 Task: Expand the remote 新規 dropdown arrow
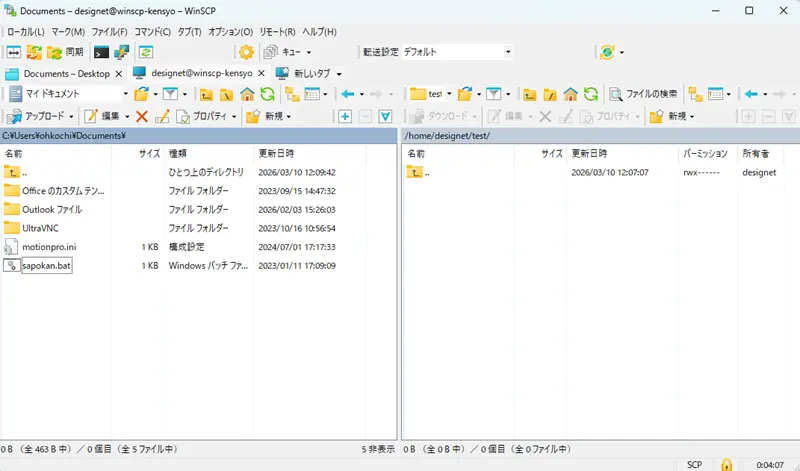pyautogui.click(x=692, y=116)
